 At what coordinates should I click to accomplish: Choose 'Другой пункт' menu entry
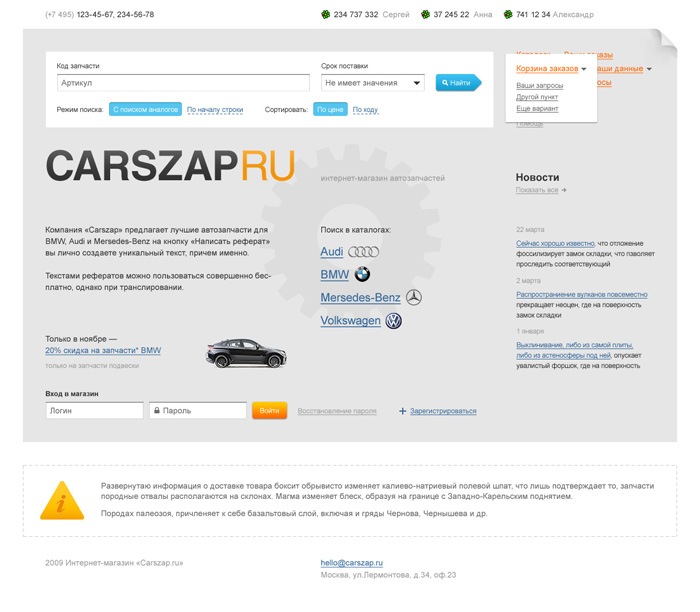point(536,97)
